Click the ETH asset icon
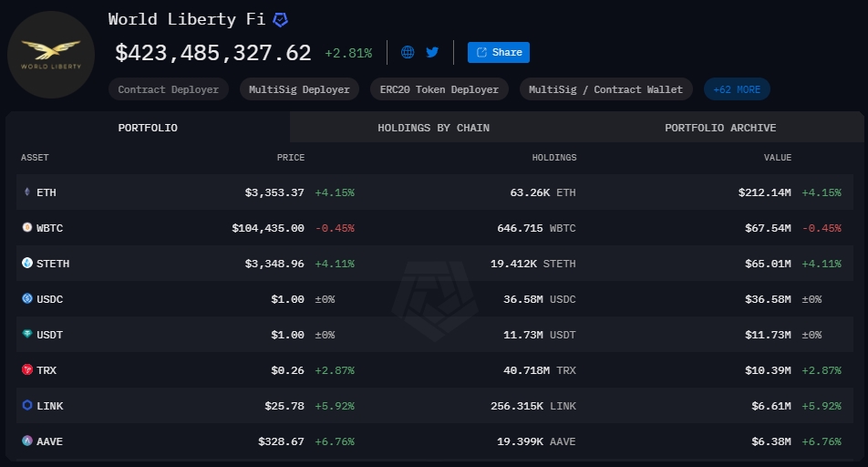Image resolution: width=868 pixels, height=467 pixels. pos(26,192)
